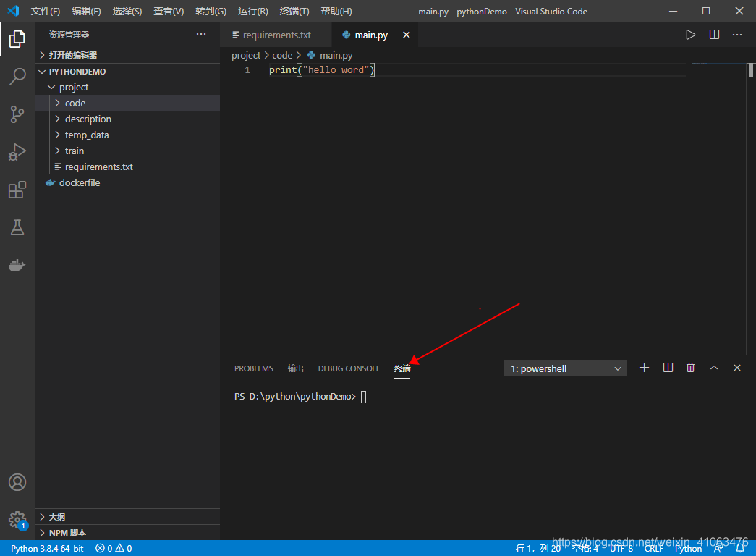Split the editor to the right
Image resolution: width=756 pixels, height=556 pixels.
pos(714,35)
